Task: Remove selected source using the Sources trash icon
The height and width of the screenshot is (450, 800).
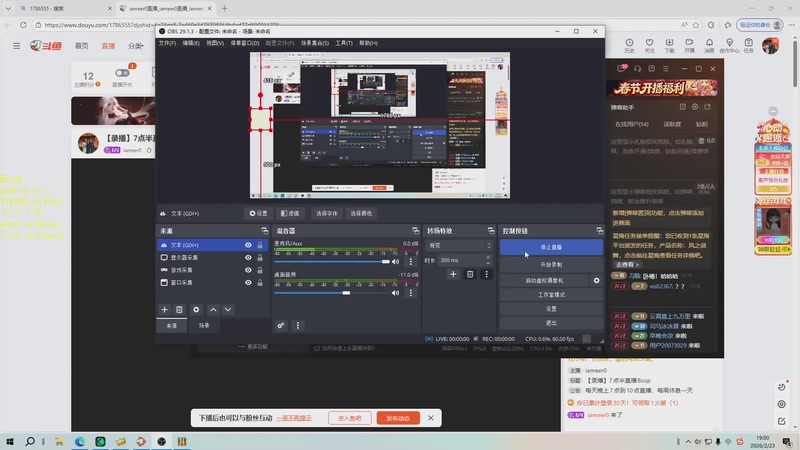Action: (179, 310)
